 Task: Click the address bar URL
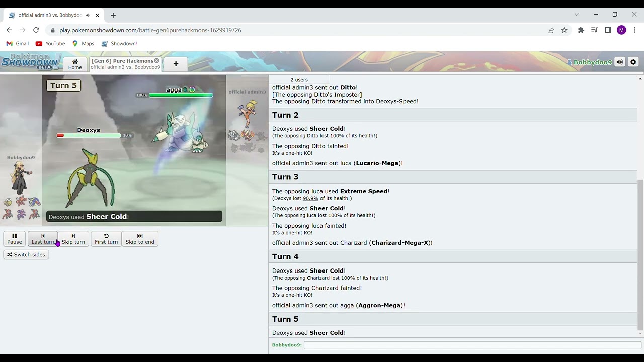(x=150, y=30)
